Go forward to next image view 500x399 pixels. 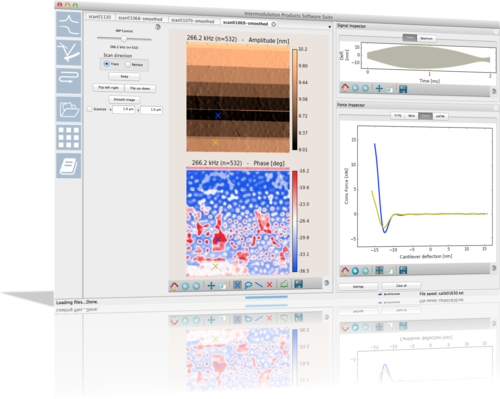click(x=196, y=286)
